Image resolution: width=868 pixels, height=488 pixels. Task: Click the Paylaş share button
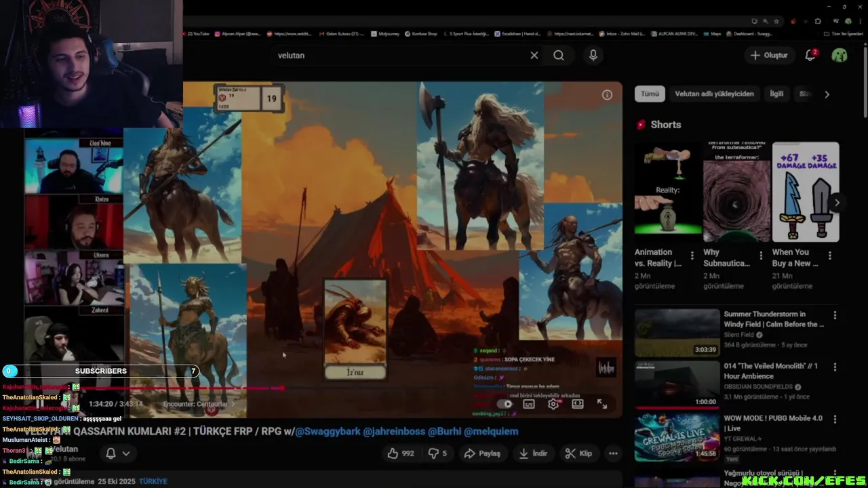482,453
